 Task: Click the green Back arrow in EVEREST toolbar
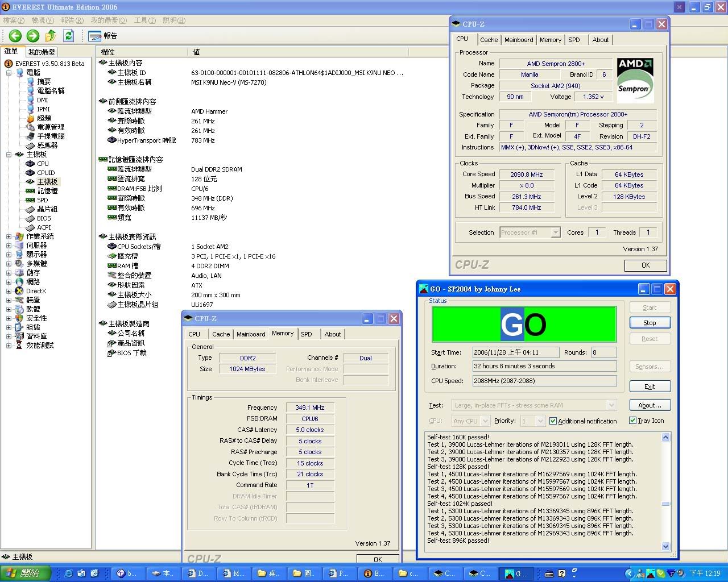(15, 36)
